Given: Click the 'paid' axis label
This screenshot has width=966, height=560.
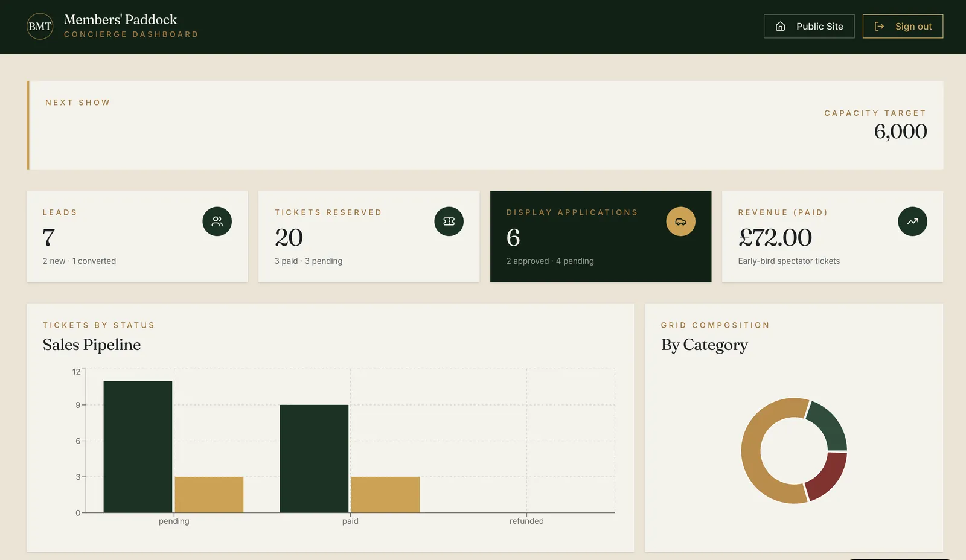Looking at the screenshot, I should coord(350,521).
